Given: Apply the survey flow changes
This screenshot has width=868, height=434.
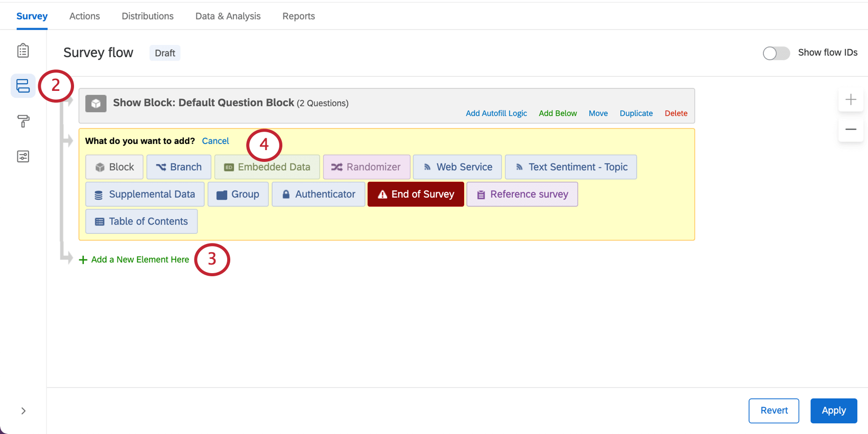Looking at the screenshot, I should (x=834, y=411).
